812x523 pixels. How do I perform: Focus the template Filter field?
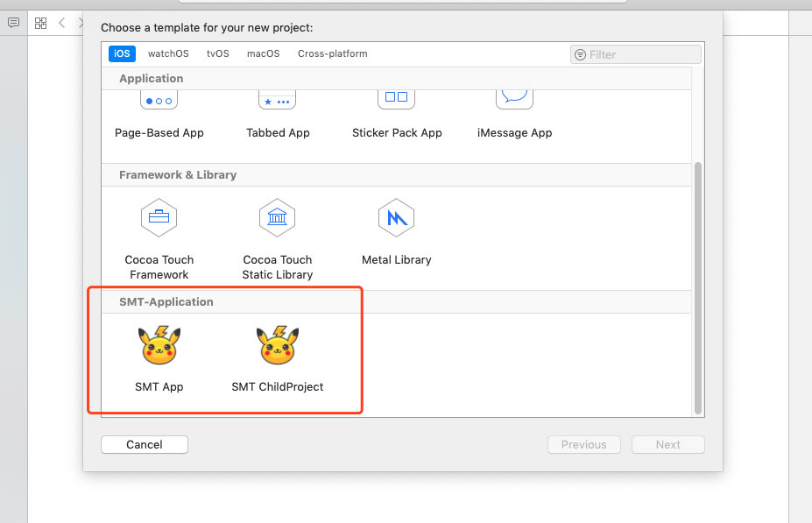pos(636,54)
